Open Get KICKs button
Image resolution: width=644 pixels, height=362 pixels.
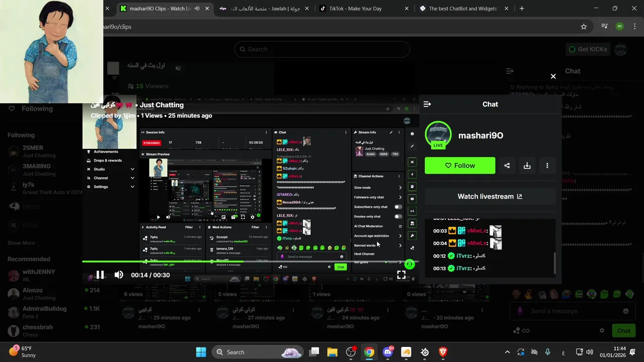click(587, 49)
